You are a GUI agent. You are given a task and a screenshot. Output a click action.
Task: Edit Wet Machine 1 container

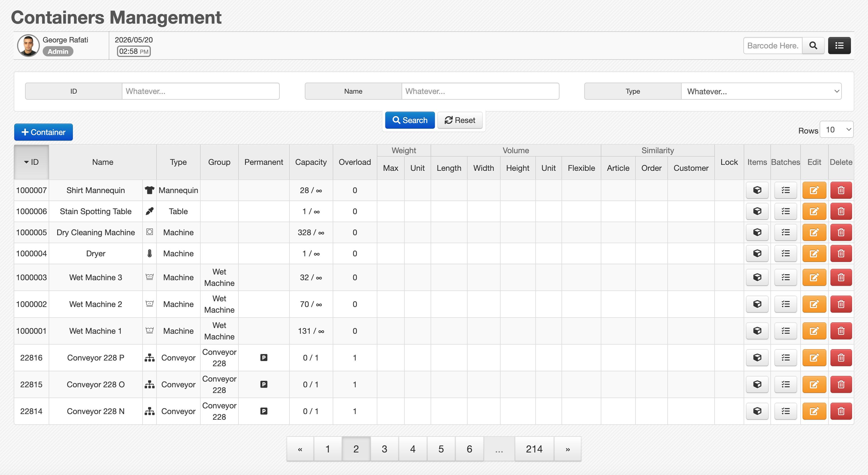[x=814, y=331]
